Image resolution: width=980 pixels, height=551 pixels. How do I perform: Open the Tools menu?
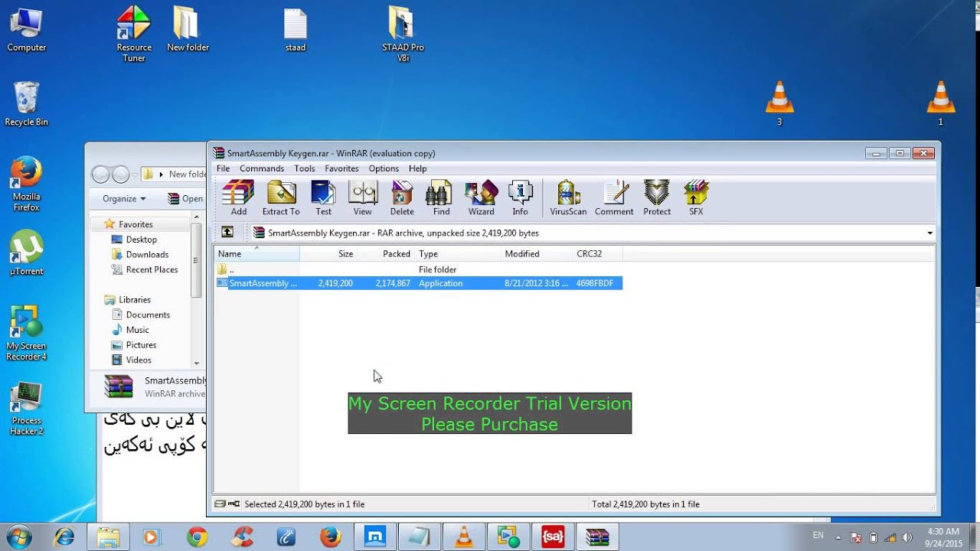coord(305,168)
